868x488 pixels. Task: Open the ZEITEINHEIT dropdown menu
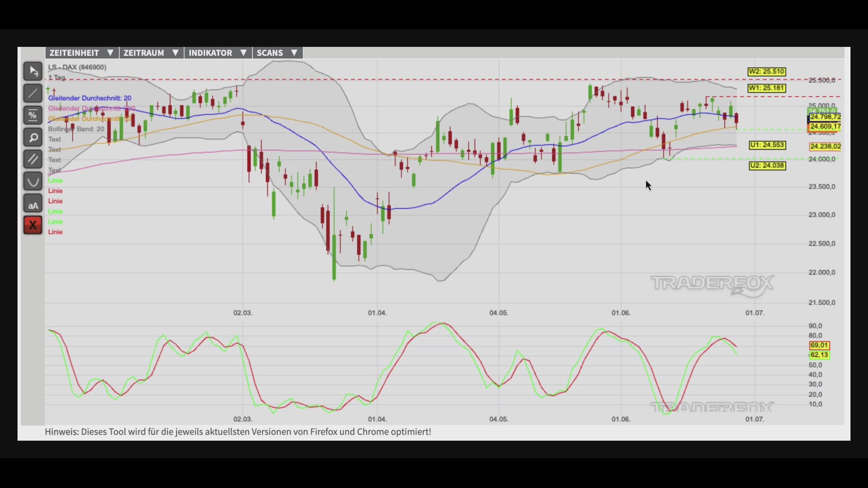(81, 53)
